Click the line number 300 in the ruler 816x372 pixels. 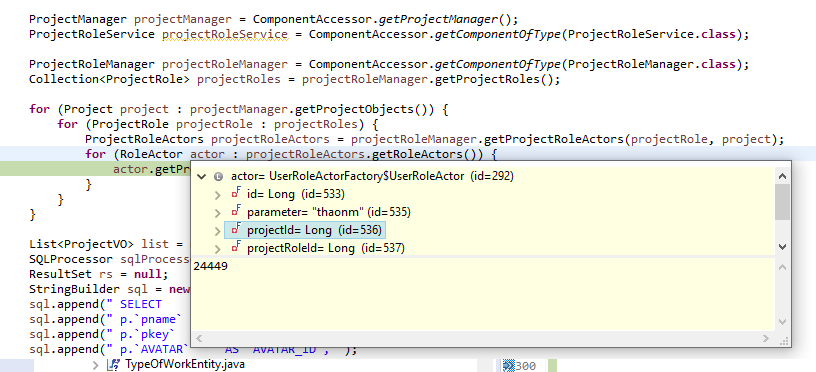pyautogui.click(x=526, y=366)
